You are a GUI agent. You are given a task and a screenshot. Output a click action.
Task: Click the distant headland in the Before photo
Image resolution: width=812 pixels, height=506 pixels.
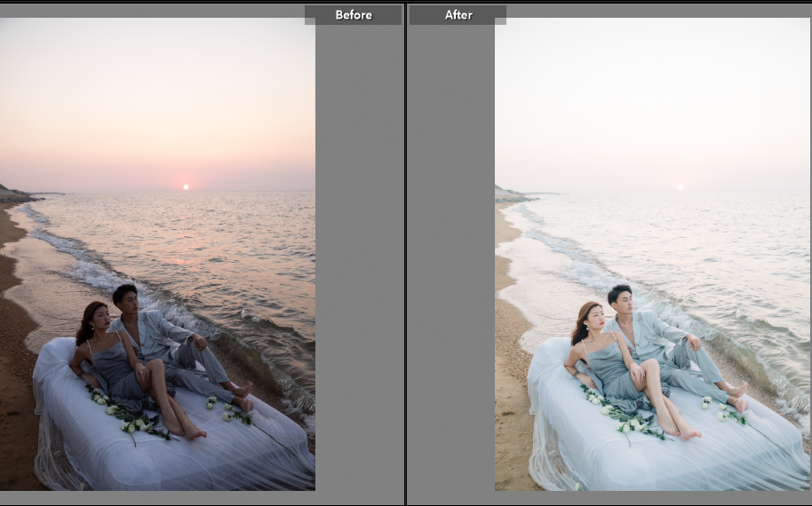(x=15, y=194)
